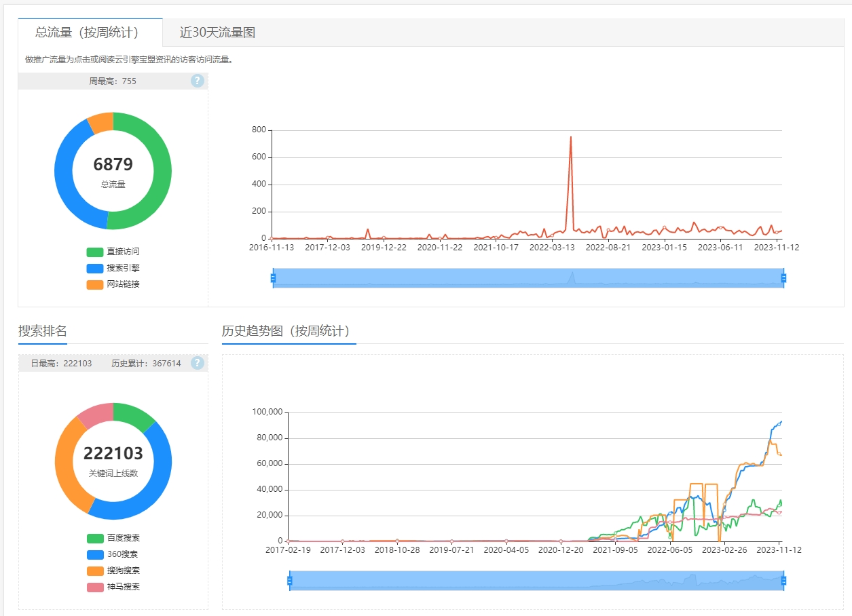Click the help icon beside 周最高 755
The image size is (852, 616).
197,81
